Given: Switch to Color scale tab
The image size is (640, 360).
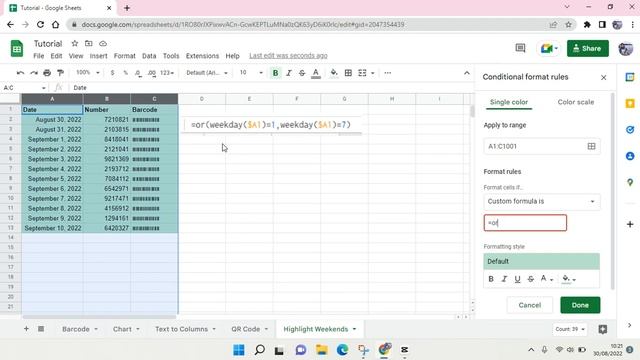Looking at the screenshot, I should [576, 102].
